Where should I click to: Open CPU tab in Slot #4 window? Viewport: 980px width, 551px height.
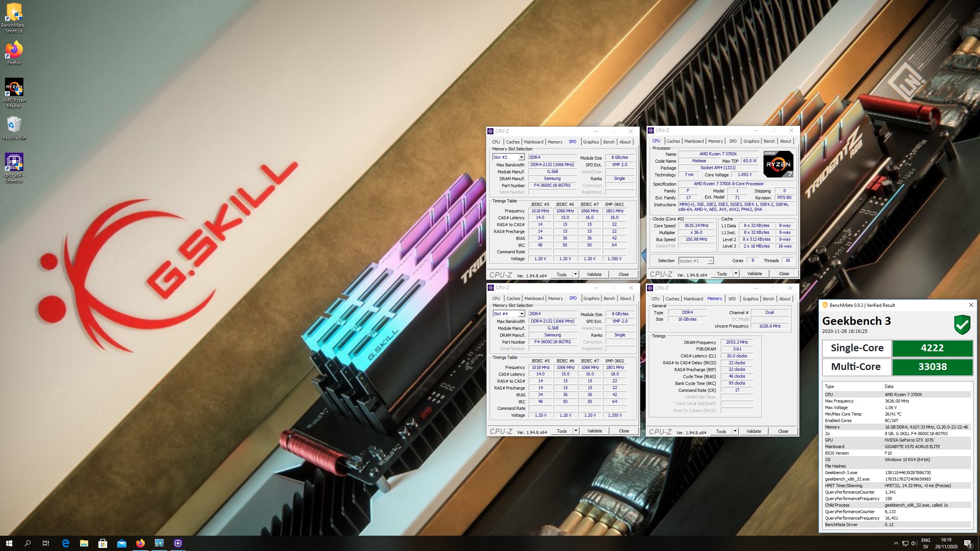click(496, 298)
